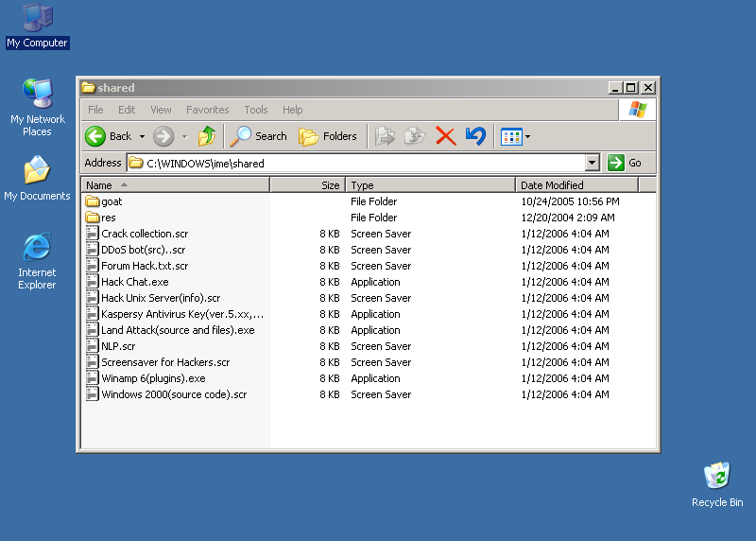
Task: Click the shared folder title bar icon
Action: tap(88, 87)
